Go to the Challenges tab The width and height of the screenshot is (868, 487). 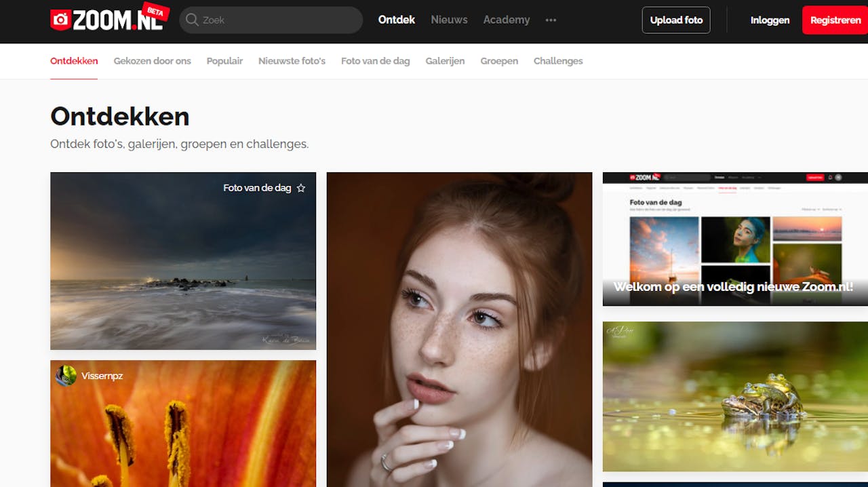coord(558,61)
